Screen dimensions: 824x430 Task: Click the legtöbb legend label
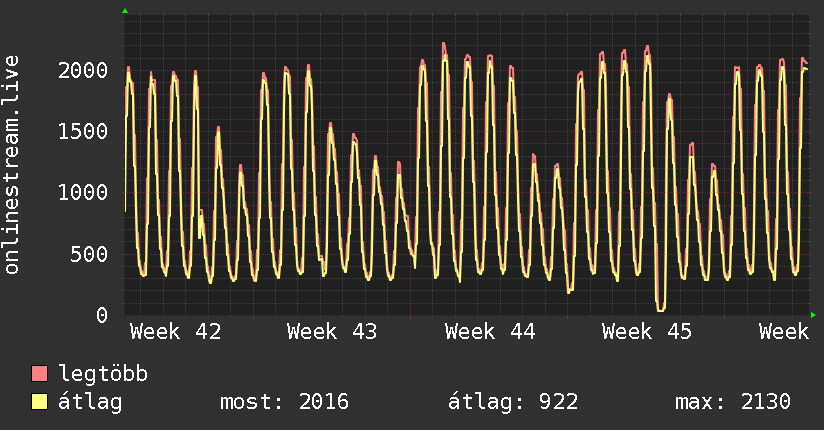103,374
